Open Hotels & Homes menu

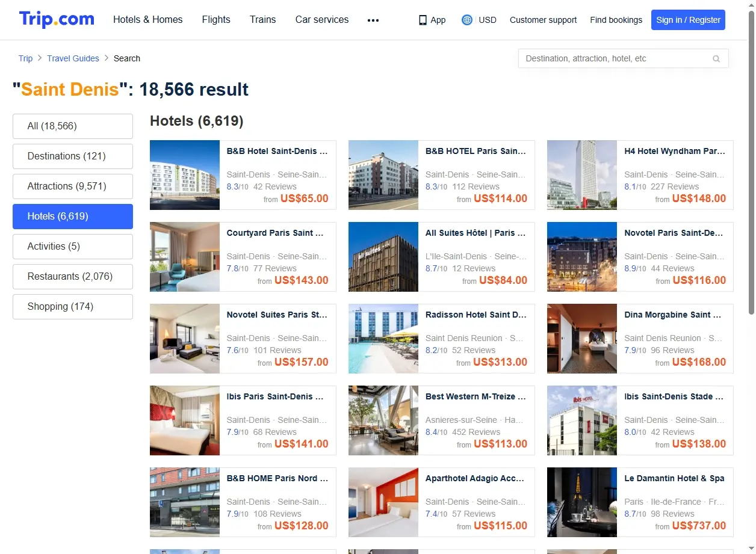pyautogui.click(x=148, y=19)
